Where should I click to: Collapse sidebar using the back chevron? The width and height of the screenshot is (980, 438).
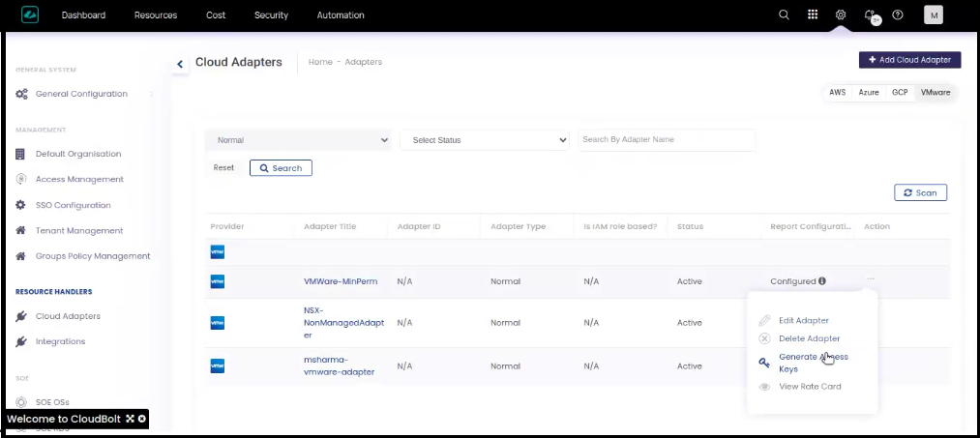pos(180,64)
